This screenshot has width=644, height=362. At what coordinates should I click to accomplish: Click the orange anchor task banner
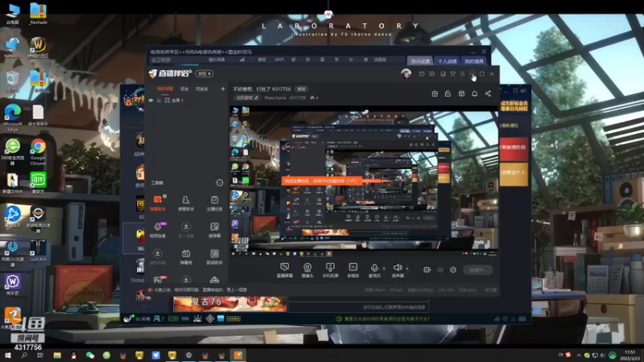click(x=321, y=180)
